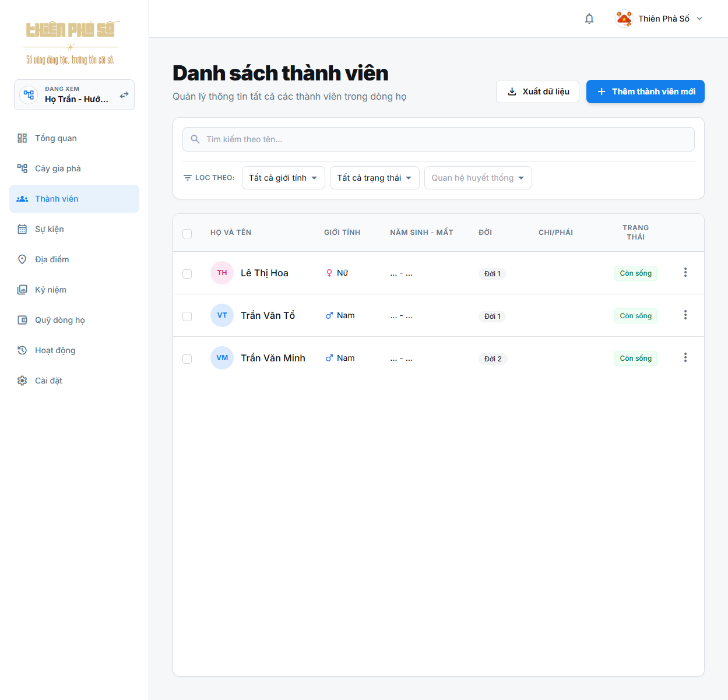Click the Địa điểm pin icon
The height and width of the screenshot is (700, 728).
pos(22,259)
